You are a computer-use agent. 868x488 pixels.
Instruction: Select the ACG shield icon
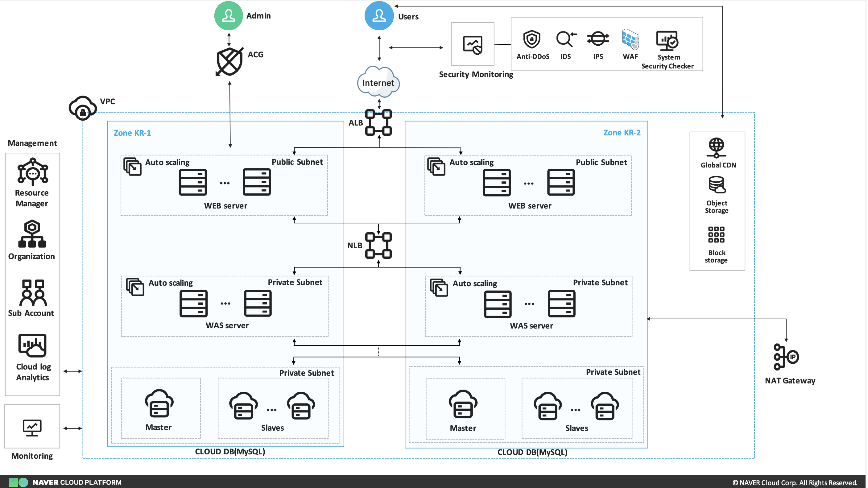click(229, 62)
